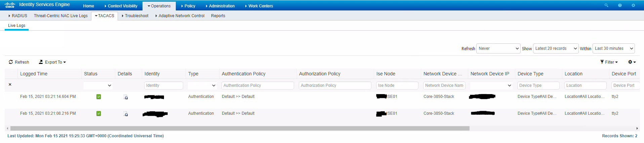The height and width of the screenshot is (143, 644).
Task: Select the Live Logs tab
Action: 16,26
